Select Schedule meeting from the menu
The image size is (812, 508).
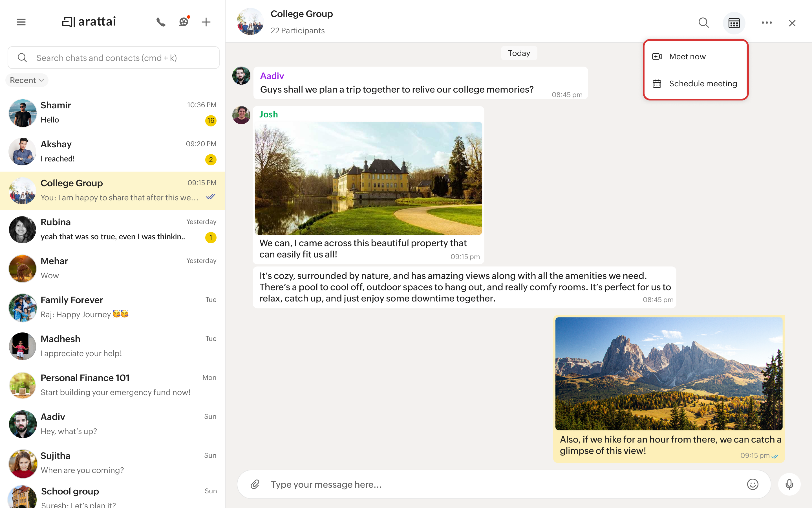pyautogui.click(x=696, y=84)
